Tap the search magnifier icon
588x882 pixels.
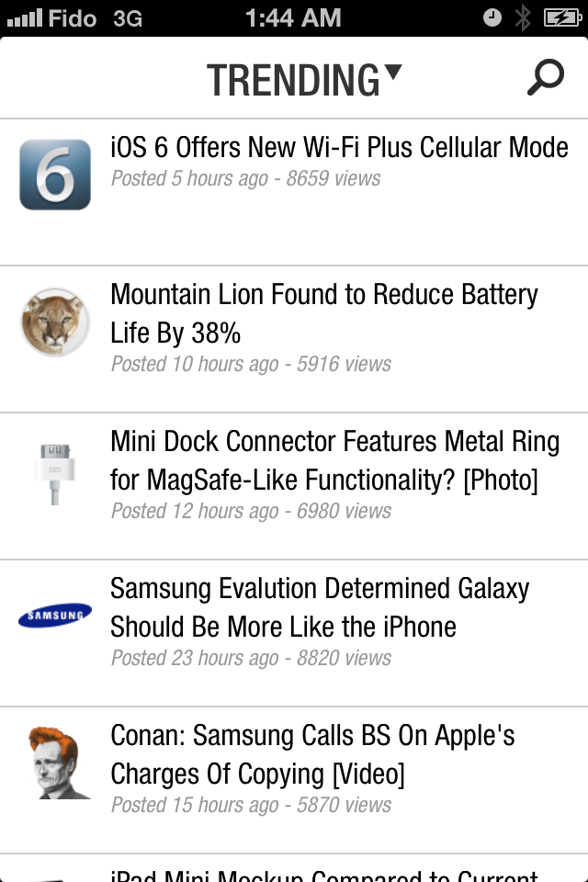click(x=545, y=78)
